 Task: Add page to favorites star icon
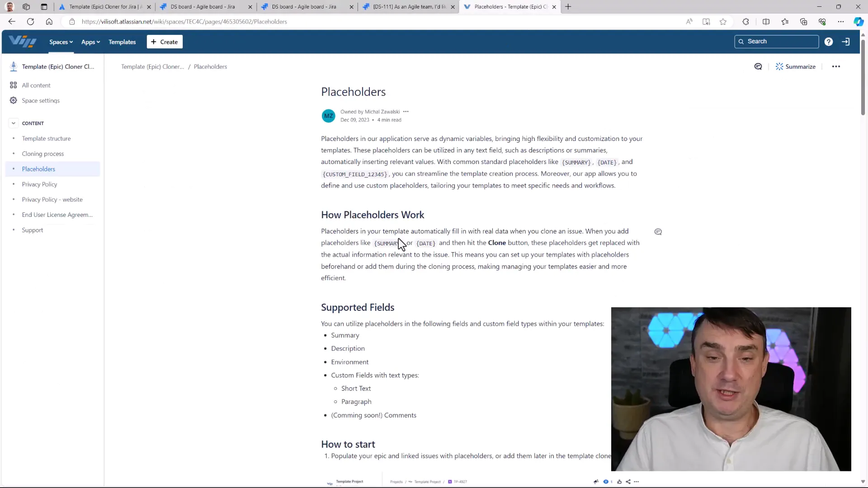[723, 21]
